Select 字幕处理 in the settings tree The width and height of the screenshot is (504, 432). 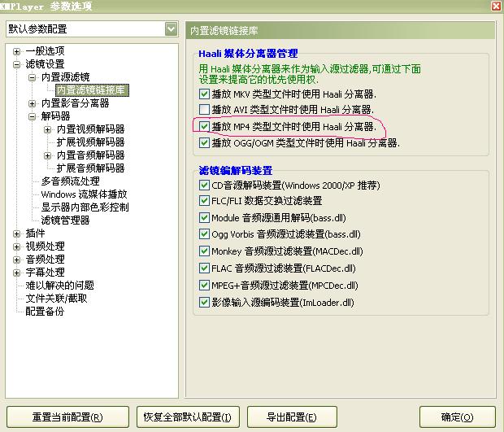(45, 273)
